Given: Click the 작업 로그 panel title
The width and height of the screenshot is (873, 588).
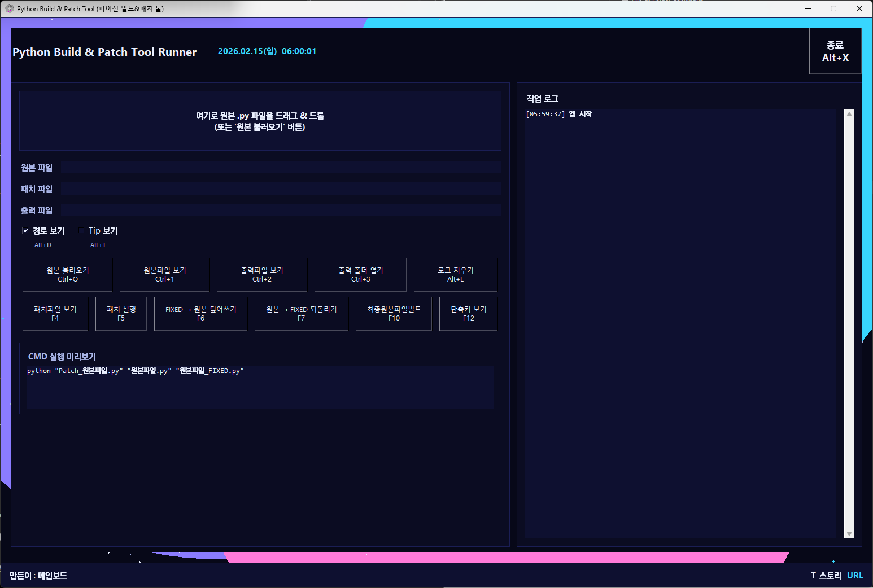Looking at the screenshot, I should [x=543, y=99].
